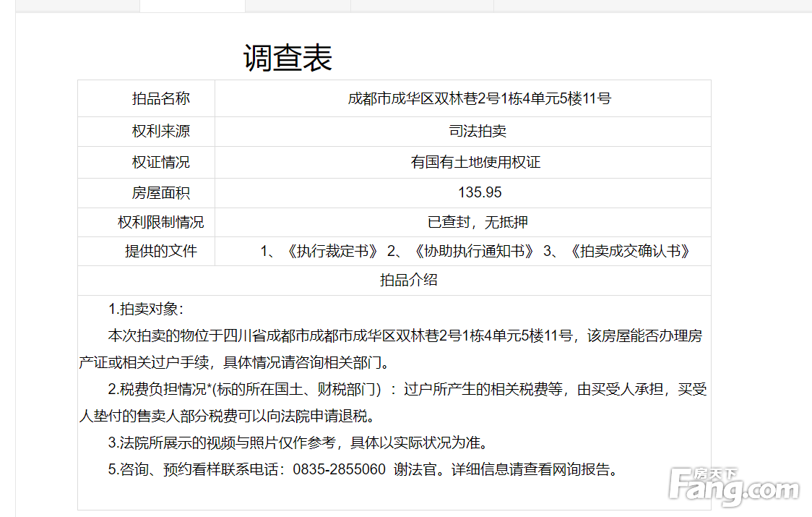The image size is (812, 517).
Task: Click the 拍品名称 label cell
Action: click(x=160, y=98)
